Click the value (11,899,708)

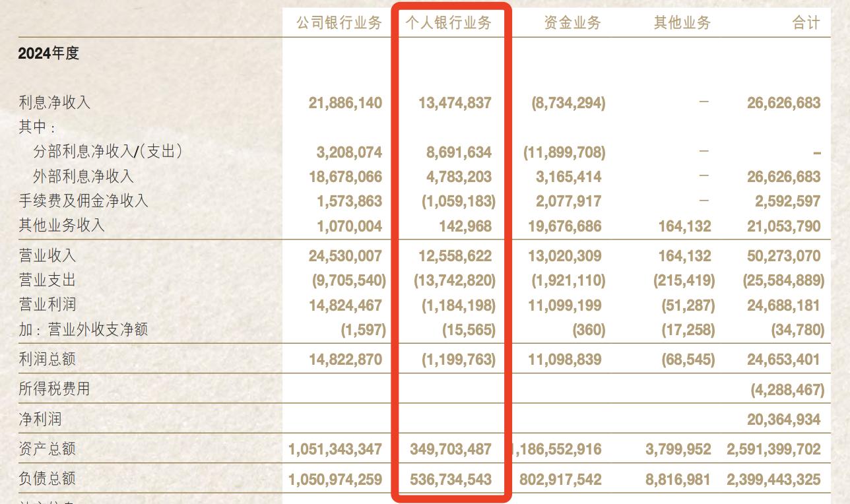[564, 152]
